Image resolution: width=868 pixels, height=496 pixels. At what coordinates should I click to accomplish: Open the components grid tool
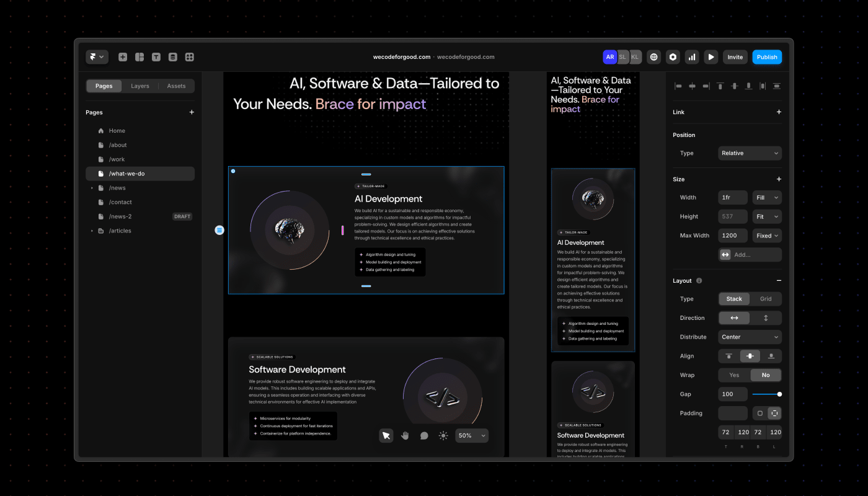[190, 57]
